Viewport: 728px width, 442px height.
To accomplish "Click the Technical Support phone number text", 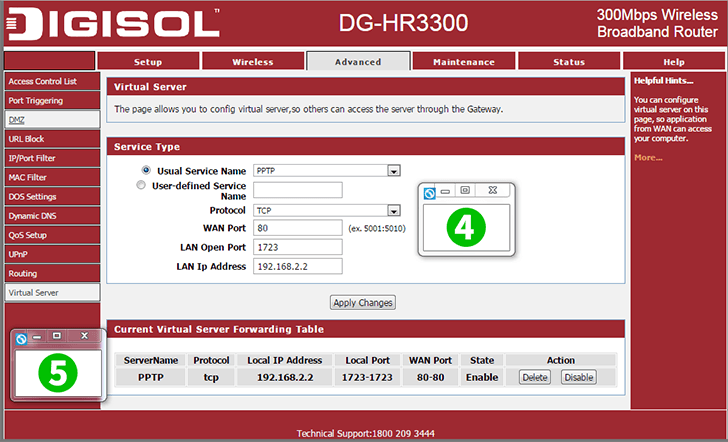I will pyautogui.click(x=366, y=434).
